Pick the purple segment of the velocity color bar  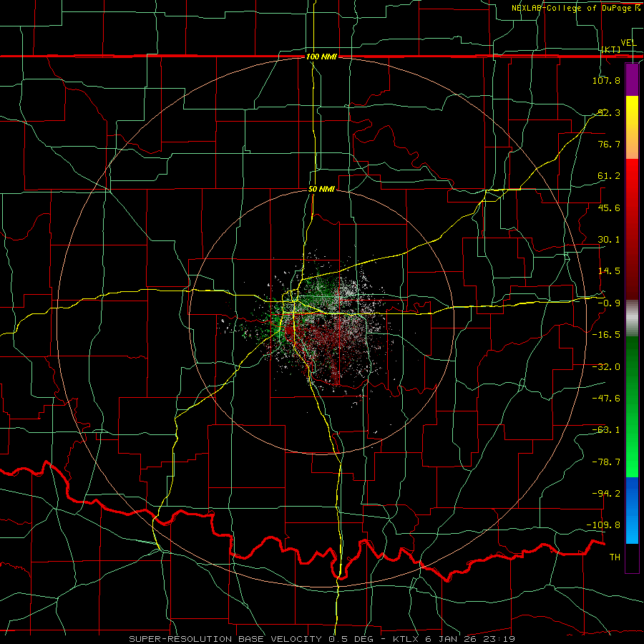[x=632, y=79]
